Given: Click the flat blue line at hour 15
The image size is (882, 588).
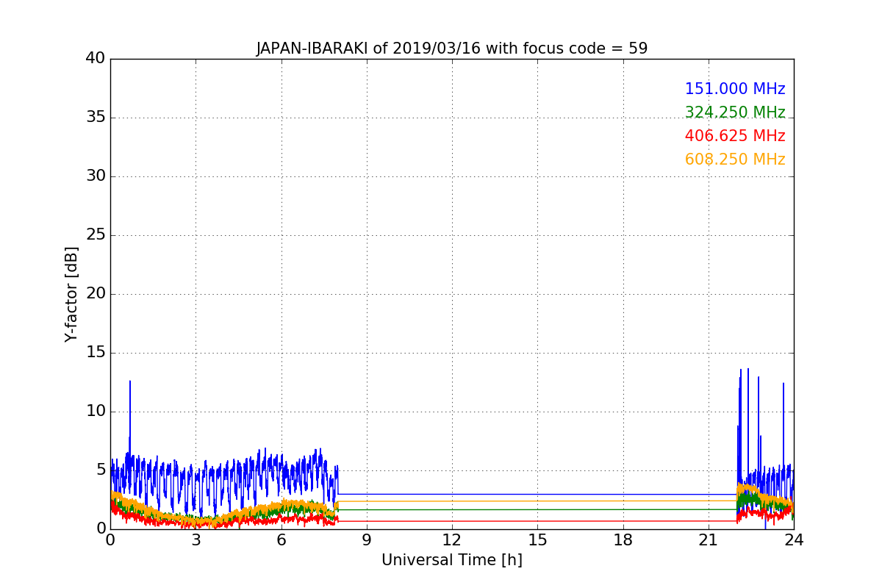Looking at the screenshot, I should coord(537,494).
